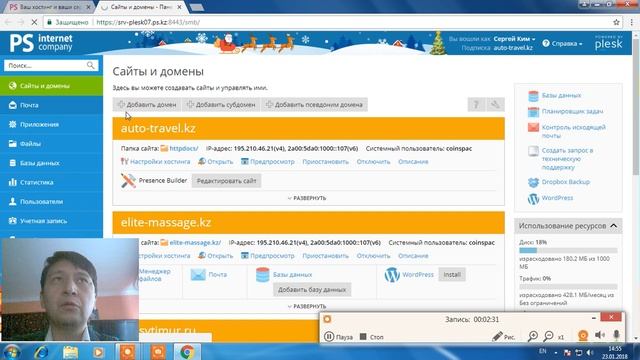This screenshot has height=360, width=640.
Task: Open Базы данных in the sidebar
Action: 51,163
